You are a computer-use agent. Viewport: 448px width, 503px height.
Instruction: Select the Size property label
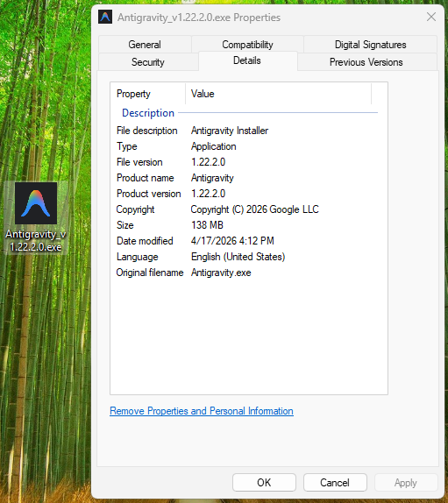click(x=124, y=225)
